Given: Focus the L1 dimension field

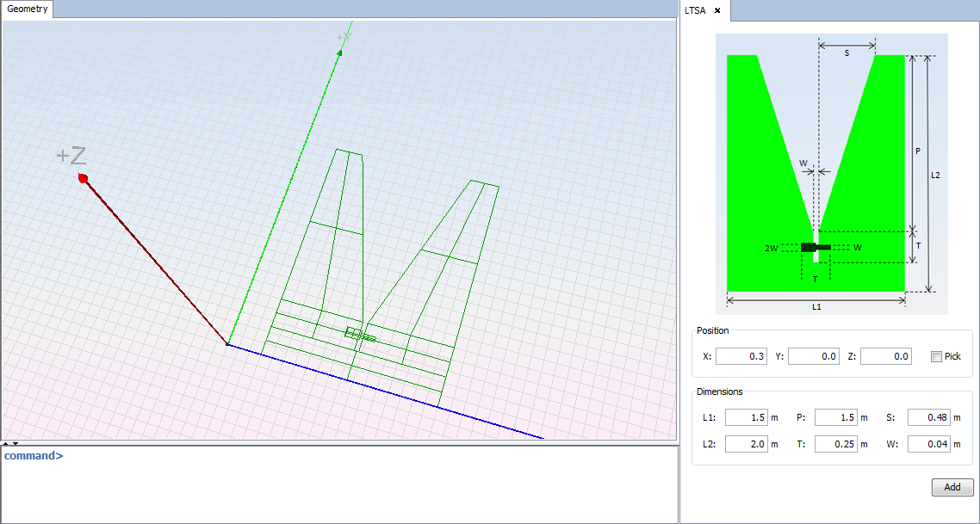Looking at the screenshot, I should [x=746, y=417].
